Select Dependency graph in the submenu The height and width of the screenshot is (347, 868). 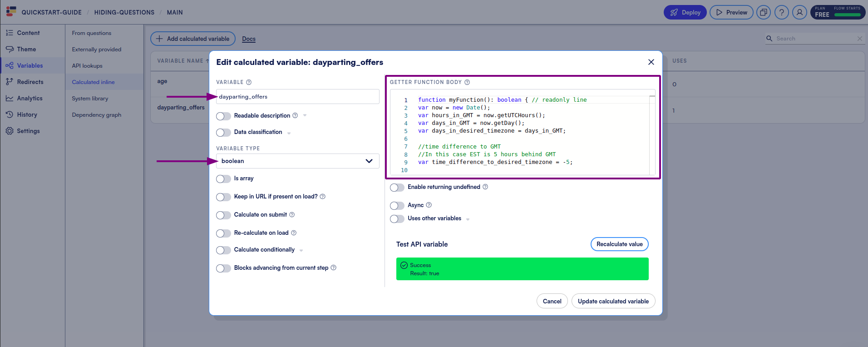(96, 115)
